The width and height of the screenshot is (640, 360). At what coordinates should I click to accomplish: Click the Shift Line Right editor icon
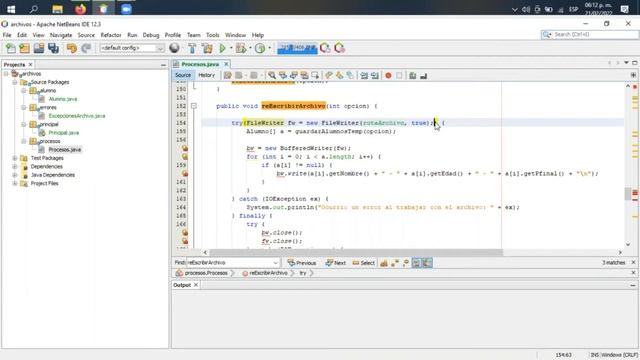[x=375, y=76]
